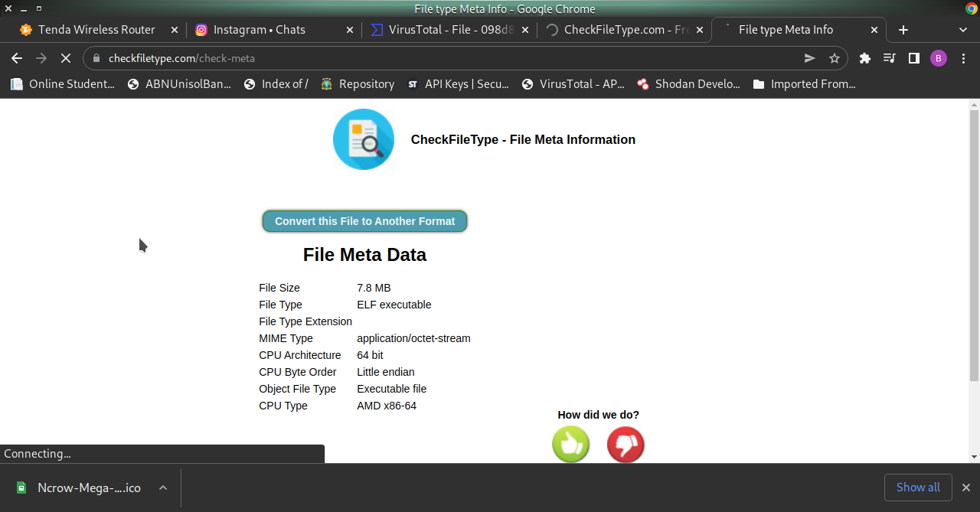
Task: Expand options for Ncrow-Mega download
Action: [162, 488]
